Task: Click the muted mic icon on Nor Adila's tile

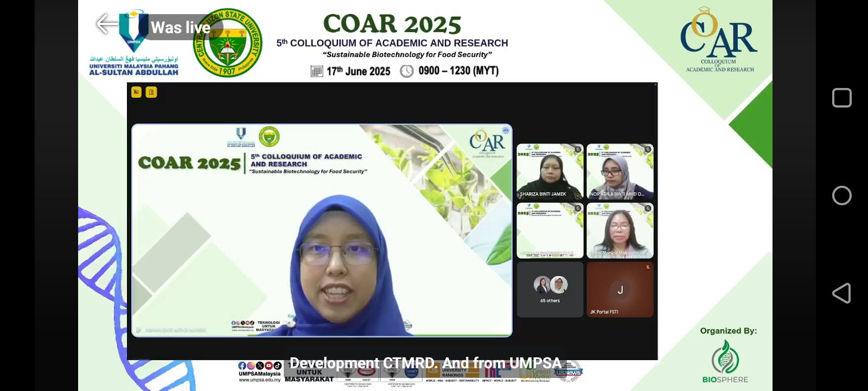Action: [x=648, y=149]
